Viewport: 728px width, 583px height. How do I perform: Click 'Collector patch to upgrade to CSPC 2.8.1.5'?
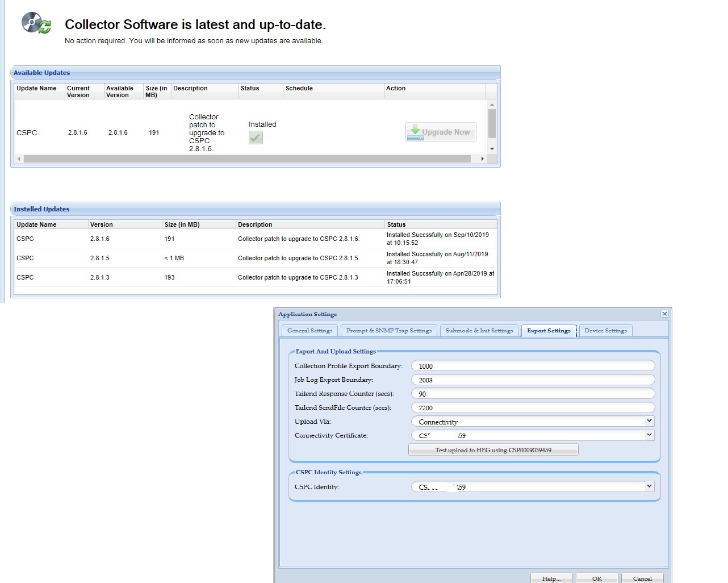(x=298, y=258)
